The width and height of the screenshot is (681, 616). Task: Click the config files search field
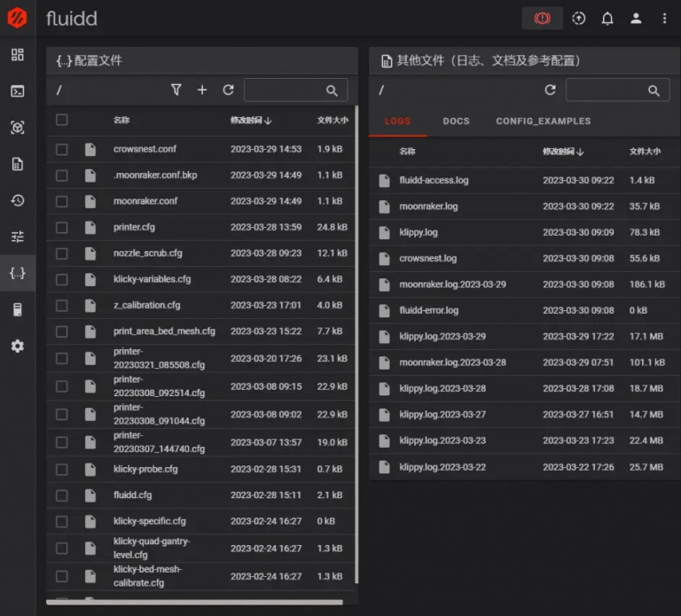pos(285,90)
